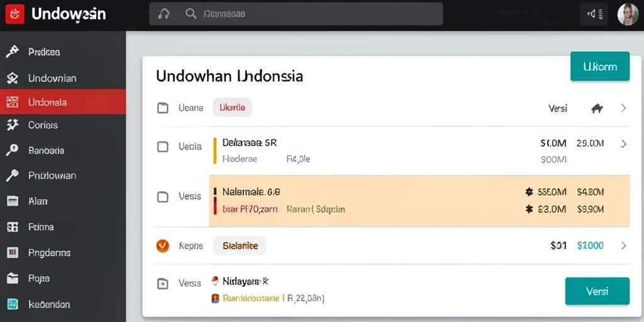
Task: Click the red Ukarile tag
Action: 233,108
